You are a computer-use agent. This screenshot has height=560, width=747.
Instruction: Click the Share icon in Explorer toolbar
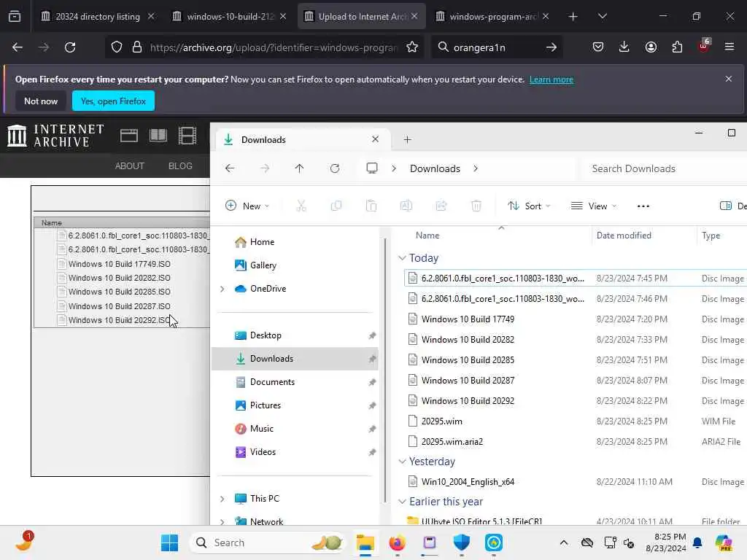pyautogui.click(x=441, y=206)
